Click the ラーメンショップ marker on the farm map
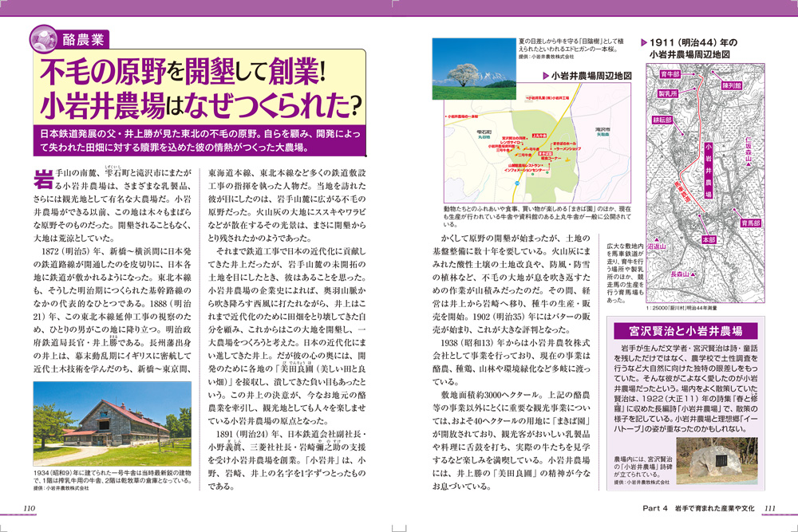The height and width of the screenshot is (532, 798). pos(568,148)
